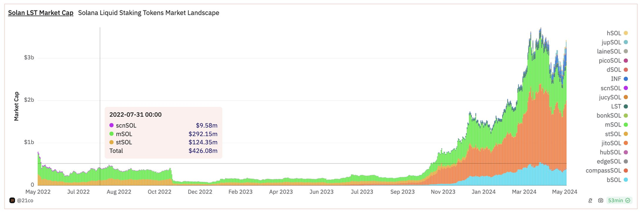Click the May 2024 x-axis label
The image size is (644, 214).
[565, 192]
